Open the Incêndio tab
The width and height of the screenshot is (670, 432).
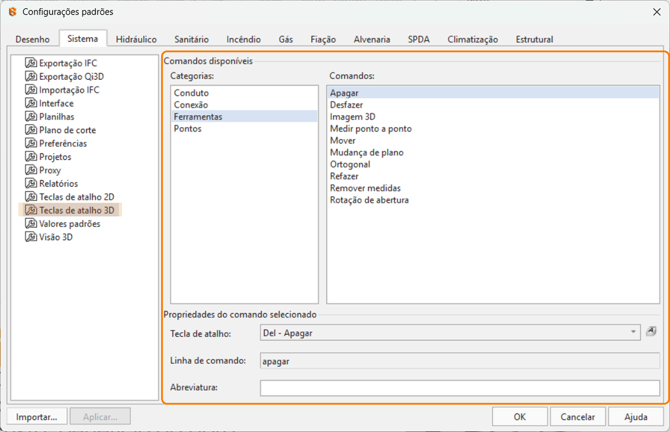[244, 39]
